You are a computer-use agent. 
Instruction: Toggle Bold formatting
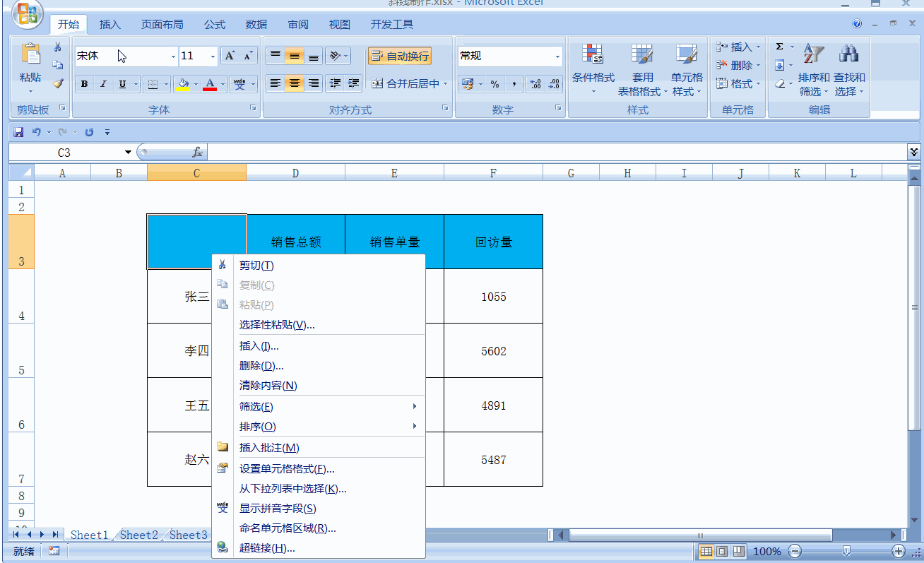point(85,84)
